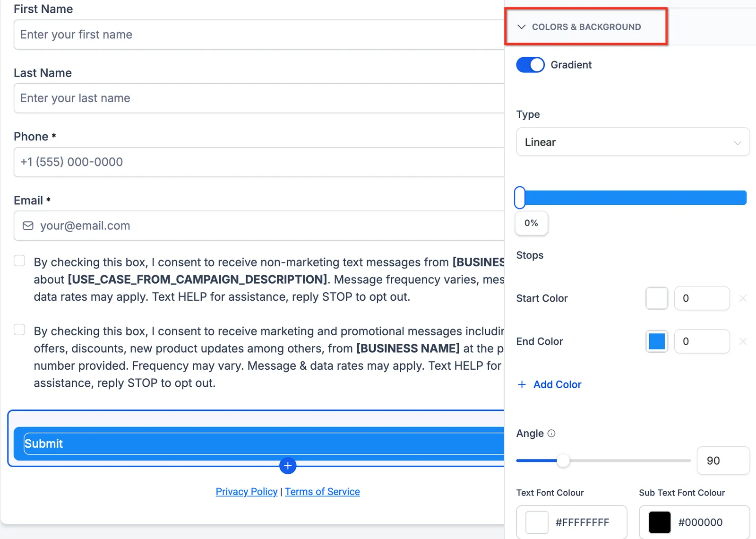Check the marketing and promotional consent checkbox

(x=19, y=330)
